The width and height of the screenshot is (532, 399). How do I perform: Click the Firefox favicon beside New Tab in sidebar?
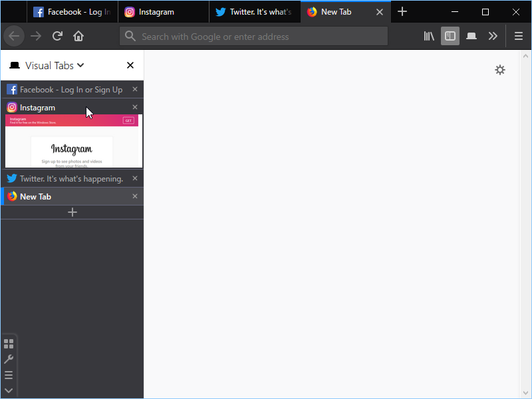pos(12,196)
